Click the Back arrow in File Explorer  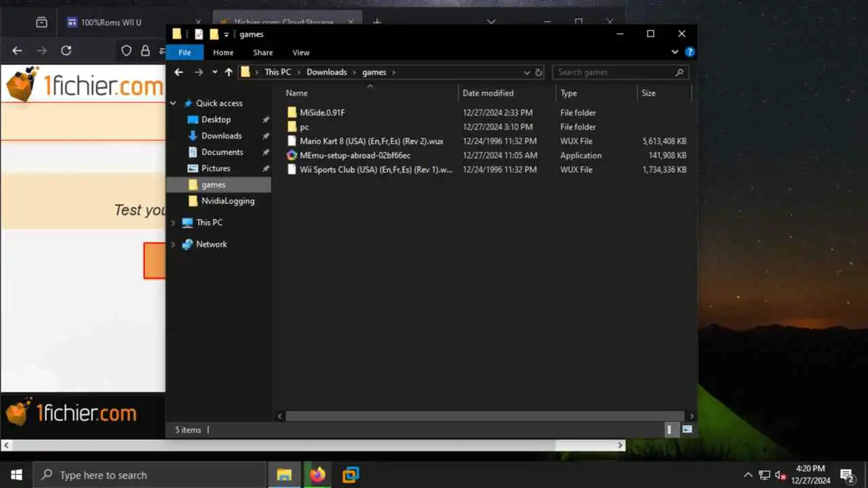[178, 72]
